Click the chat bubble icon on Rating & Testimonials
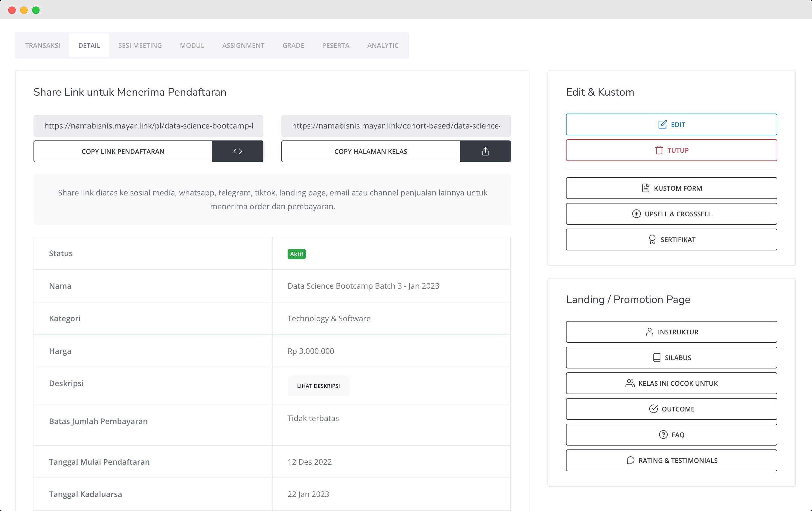 pos(630,460)
